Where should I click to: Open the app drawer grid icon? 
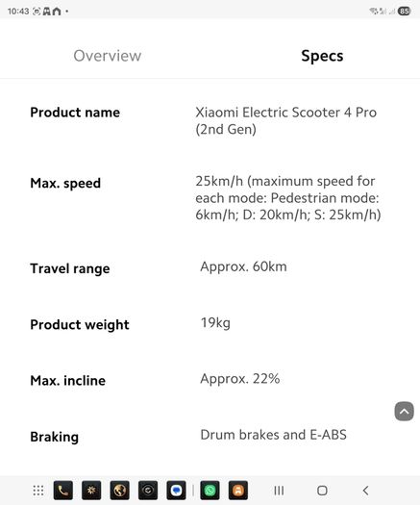coord(38,491)
